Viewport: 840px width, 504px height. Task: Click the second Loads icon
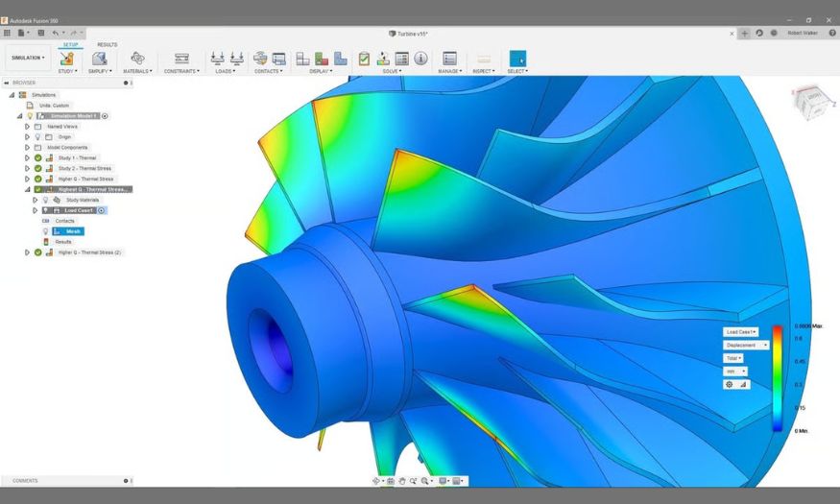coord(236,59)
